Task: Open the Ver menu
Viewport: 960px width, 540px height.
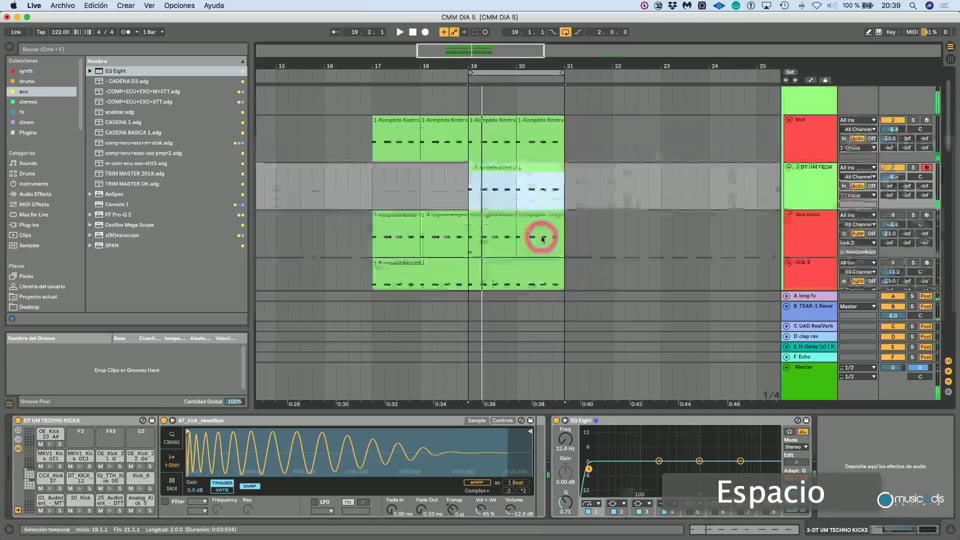Action: point(149,6)
